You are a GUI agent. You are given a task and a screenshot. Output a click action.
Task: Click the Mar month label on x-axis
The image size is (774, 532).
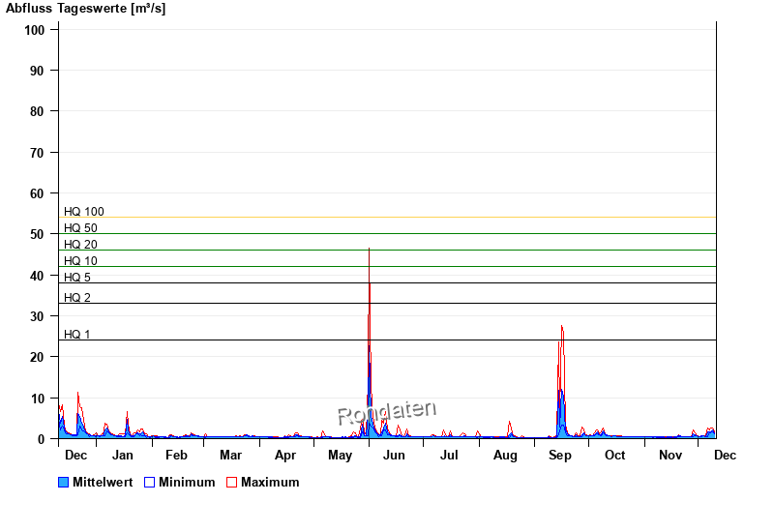click(230, 455)
